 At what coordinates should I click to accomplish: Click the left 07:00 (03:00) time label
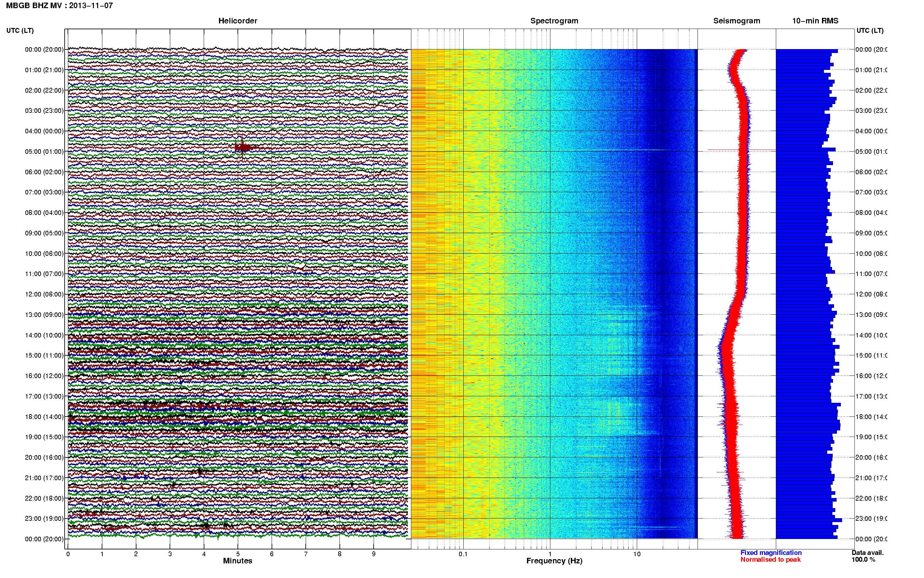coord(44,192)
